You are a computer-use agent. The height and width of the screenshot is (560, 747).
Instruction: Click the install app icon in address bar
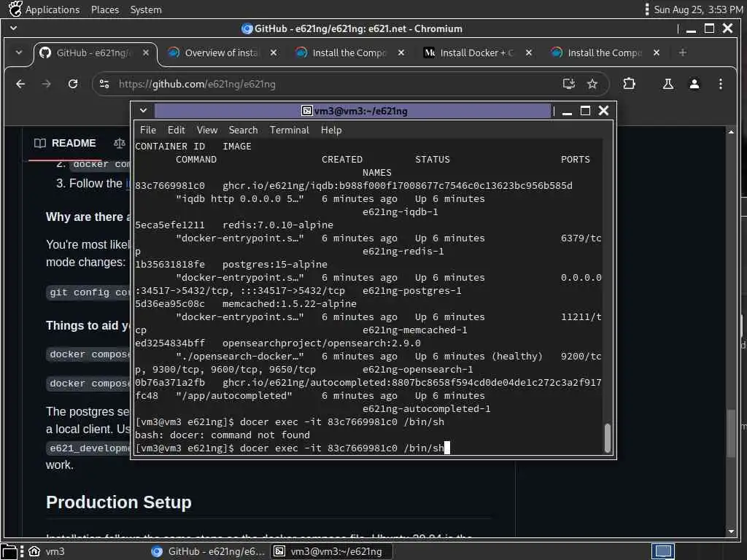point(569,85)
